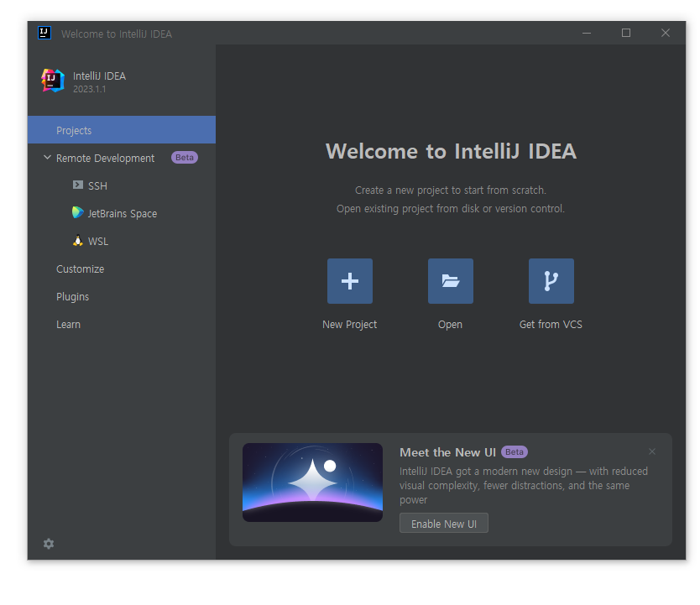Open the Customize section
Image resolution: width=700 pixels, height=605 pixels.
pyautogui.click(x=122, y=269)
